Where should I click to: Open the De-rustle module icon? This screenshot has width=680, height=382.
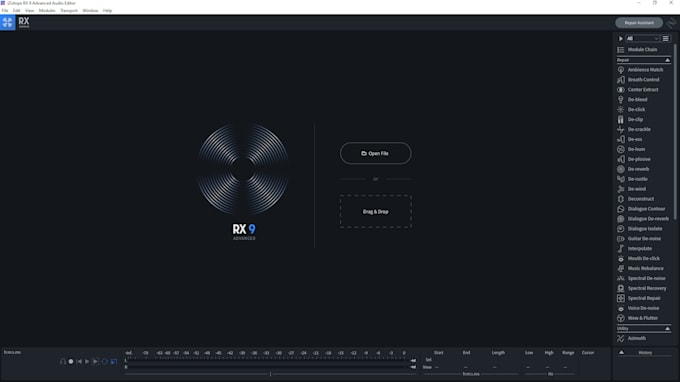point(621,179)
